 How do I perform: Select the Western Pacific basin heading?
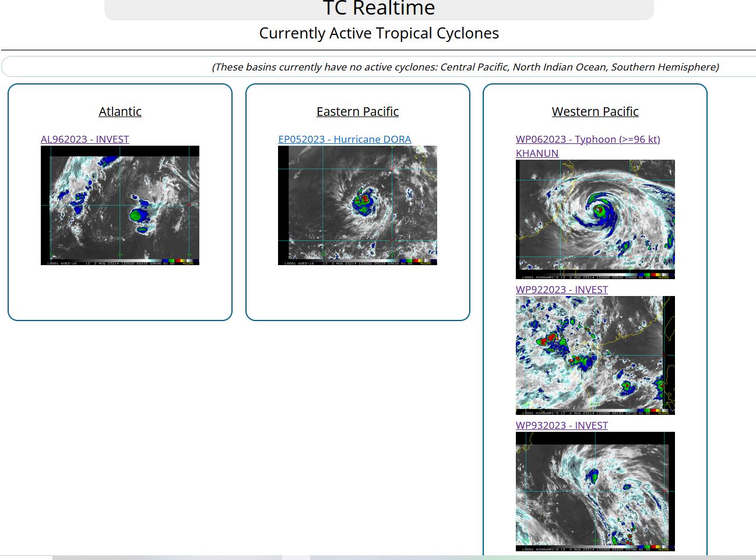coord(595,111)
